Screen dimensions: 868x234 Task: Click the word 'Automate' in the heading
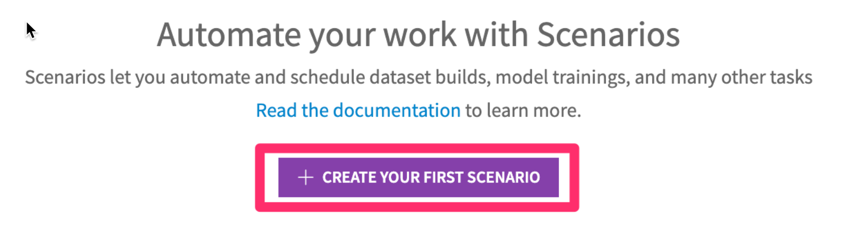tap(230, 35)
